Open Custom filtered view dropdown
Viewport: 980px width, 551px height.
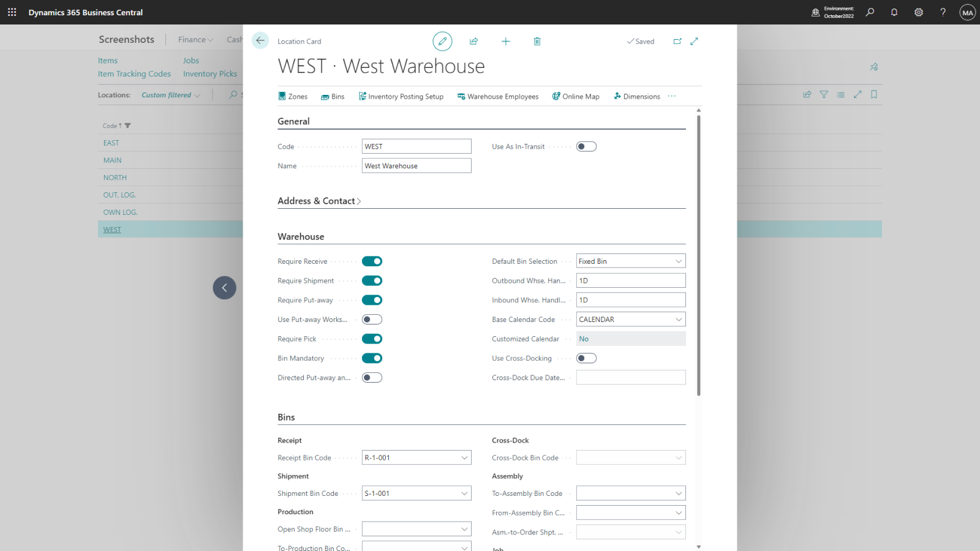coord(171,95)
